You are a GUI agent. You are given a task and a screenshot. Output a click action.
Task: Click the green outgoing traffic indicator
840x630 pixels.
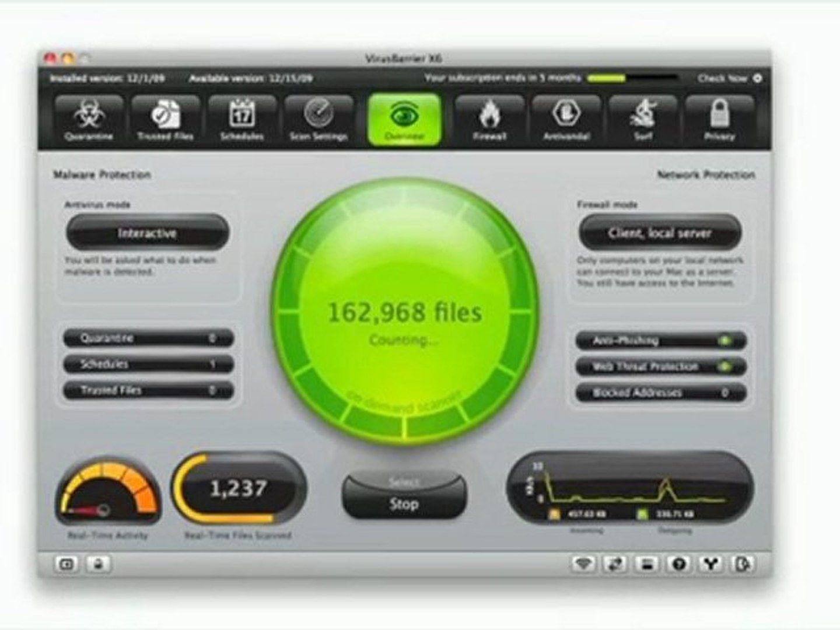(642, 514)
